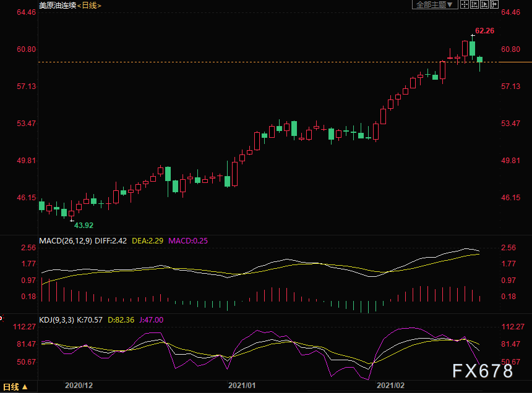Screen dimensions: 532x393
Task: Open the 全部主题 dropdown
Action: tap(435, 4)
